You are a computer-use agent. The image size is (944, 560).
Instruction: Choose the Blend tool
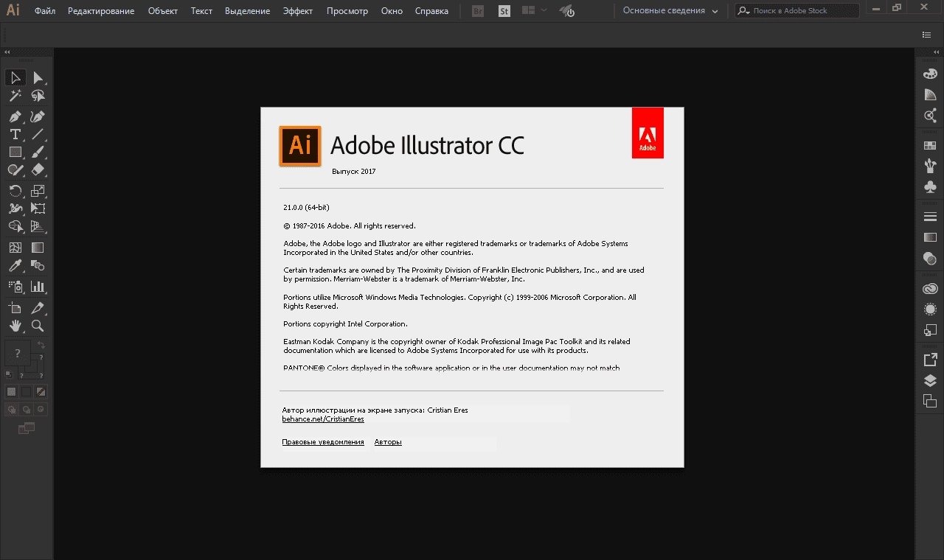38,265
